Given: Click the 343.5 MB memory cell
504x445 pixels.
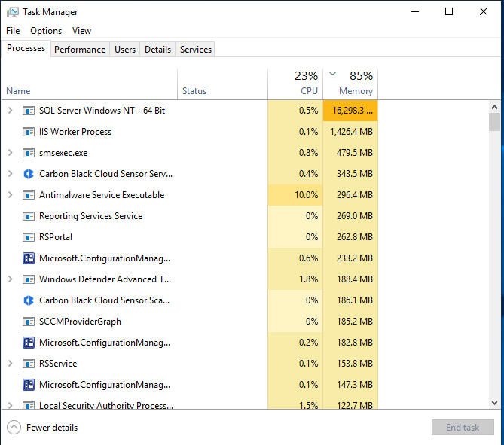Looking at the screenshot, I should tap(350, 174).
